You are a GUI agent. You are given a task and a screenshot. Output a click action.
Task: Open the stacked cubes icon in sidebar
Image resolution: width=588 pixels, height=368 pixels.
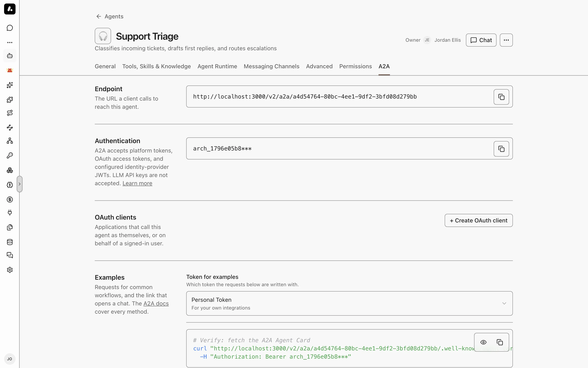tap(10, 170)
